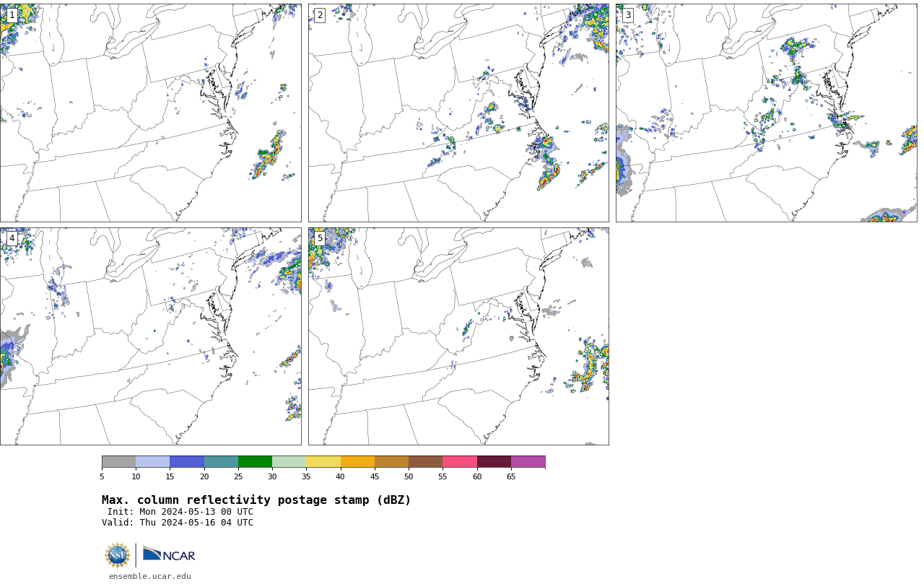Click the colorbar tick label 65
924x584 pixels.
[x=511, y=476]
